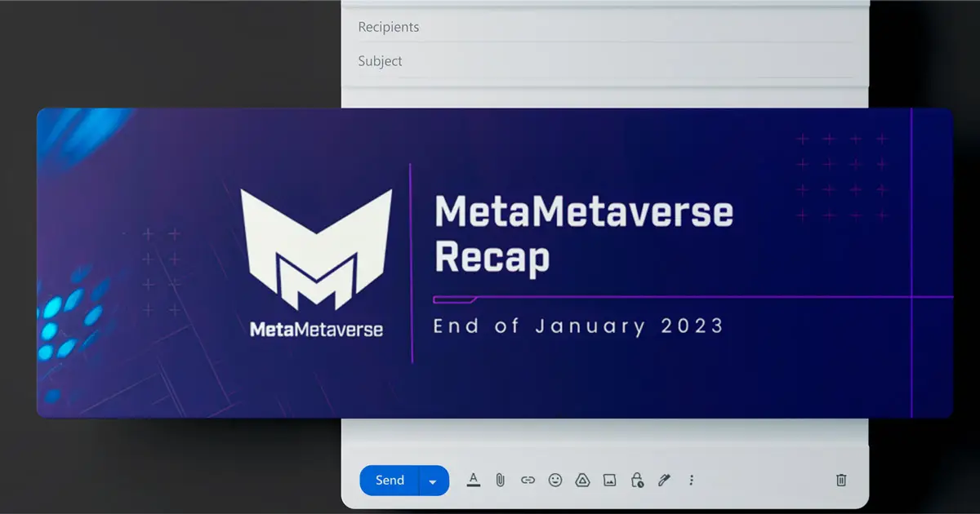The image size is (980, 514).
Task: Click the End of January 2023 text
Action: (x=578, y=326)
